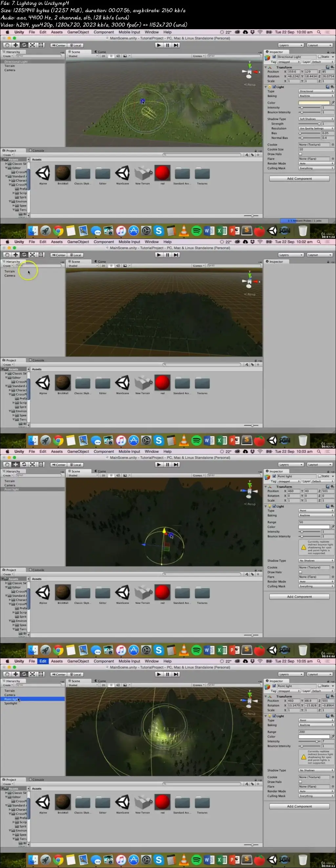
Task: Click the color eyedropper in the 10:00 am Inspector
Action: pyautogui.click(x=333, y=102)
